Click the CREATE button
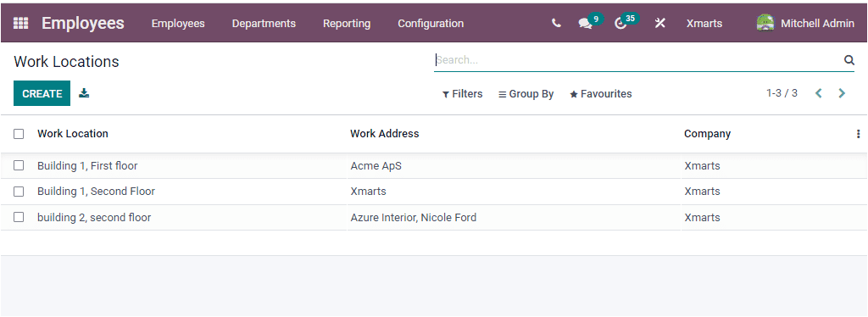Viewport: 868px width, 317px height. coord(42,93)
